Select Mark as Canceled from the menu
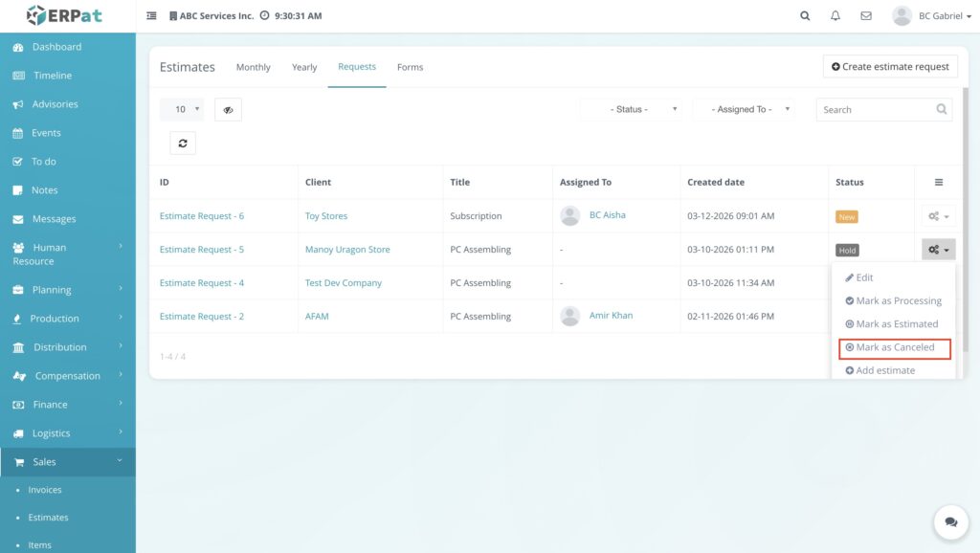 point(894,347)
